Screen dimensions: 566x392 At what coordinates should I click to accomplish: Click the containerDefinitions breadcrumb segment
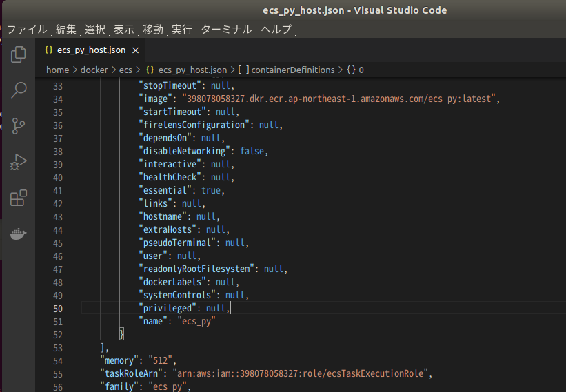[286, 70]
